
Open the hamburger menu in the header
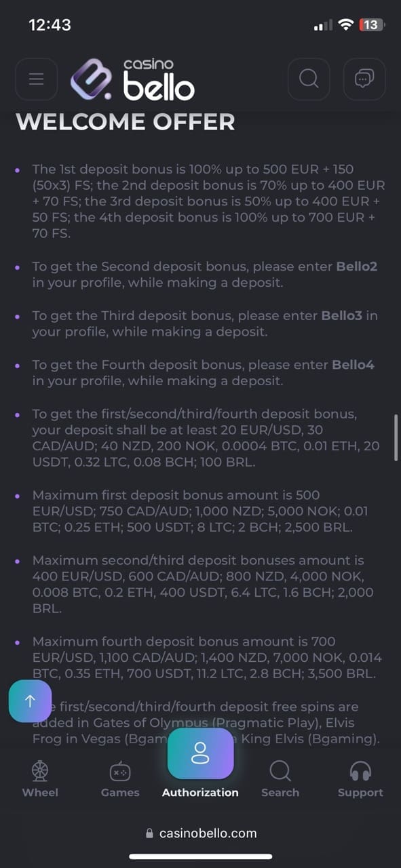(x=36, y=79)
